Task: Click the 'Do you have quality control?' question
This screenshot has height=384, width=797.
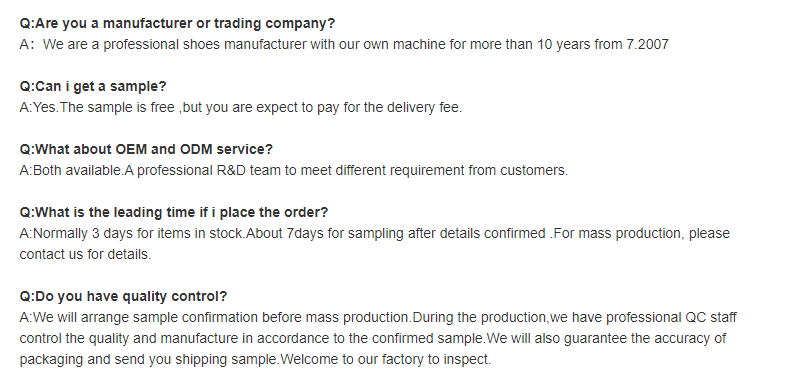Action: [x=124, y=296]
